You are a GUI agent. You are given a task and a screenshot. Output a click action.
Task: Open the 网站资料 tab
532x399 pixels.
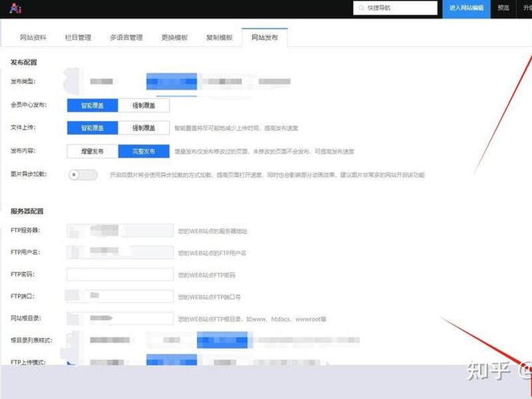pyautogui.click(x=33, y=38)
